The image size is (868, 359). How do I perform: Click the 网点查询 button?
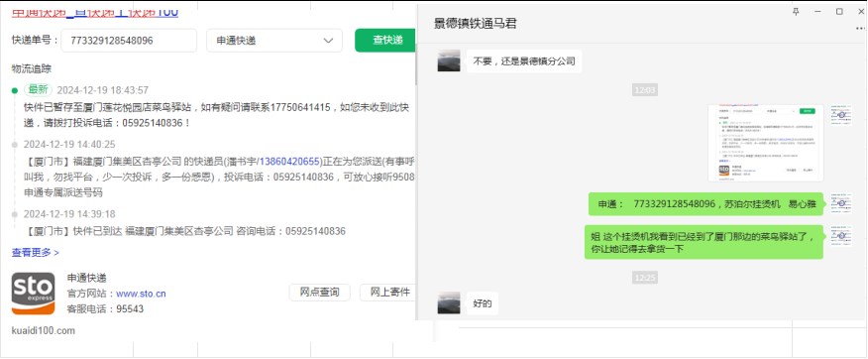319,293
